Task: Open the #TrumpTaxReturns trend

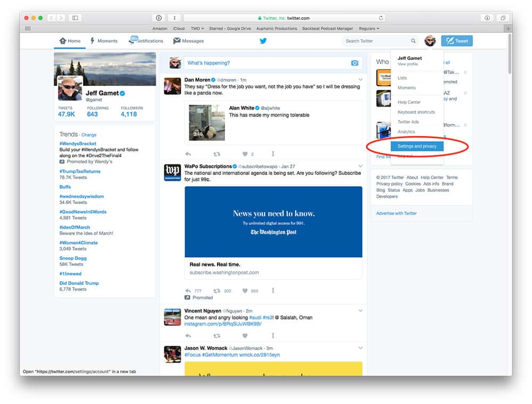Action: click(x=80, y=172)
